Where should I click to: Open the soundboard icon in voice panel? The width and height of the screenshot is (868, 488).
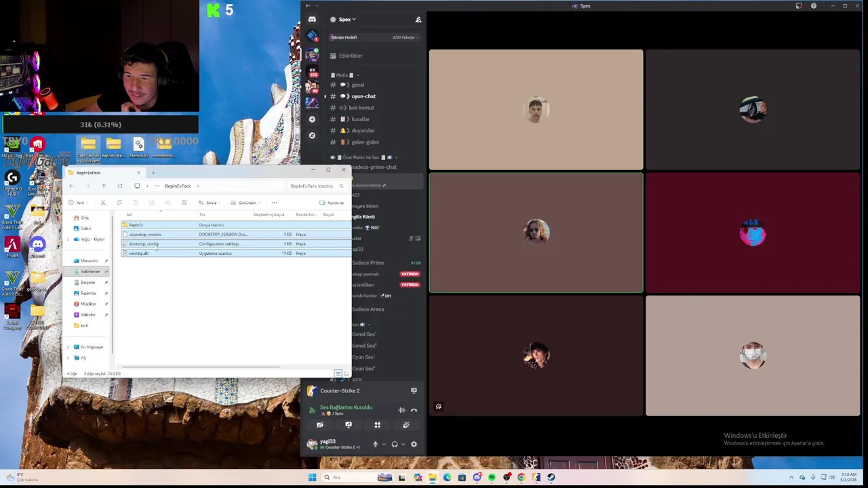[406, 425]
